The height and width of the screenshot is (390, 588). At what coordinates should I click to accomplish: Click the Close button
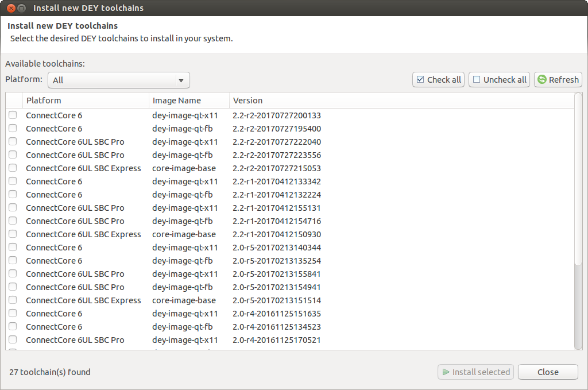[x=547, y=372]
